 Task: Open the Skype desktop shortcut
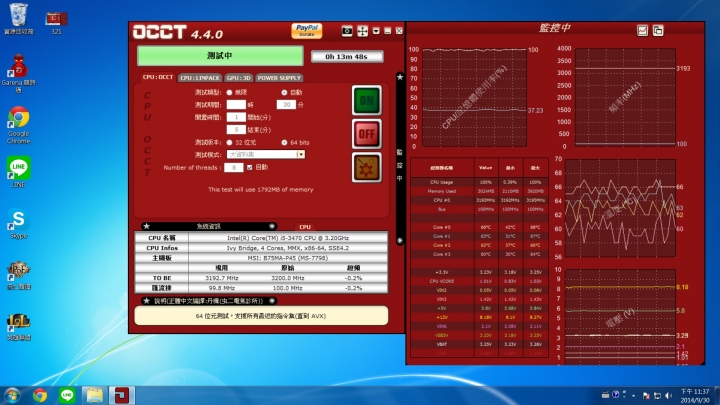(x=18, y=224)
